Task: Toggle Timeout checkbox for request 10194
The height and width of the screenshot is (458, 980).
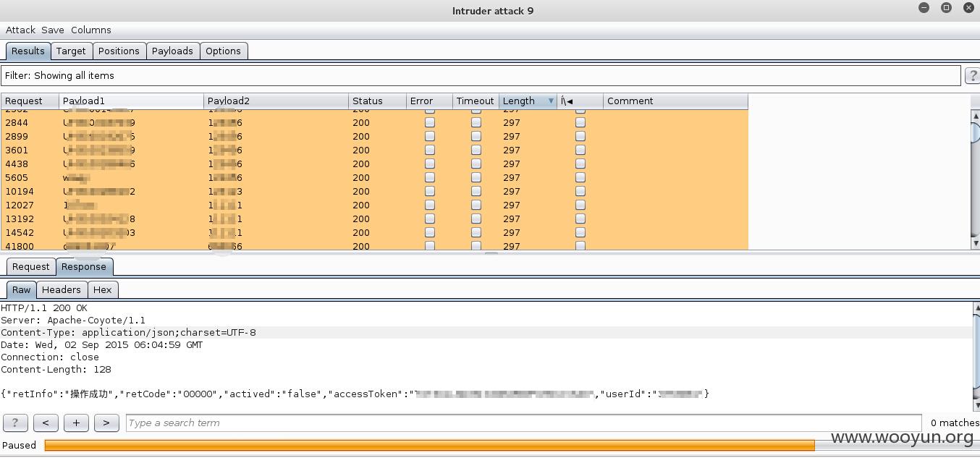Action: pos(476,191)
